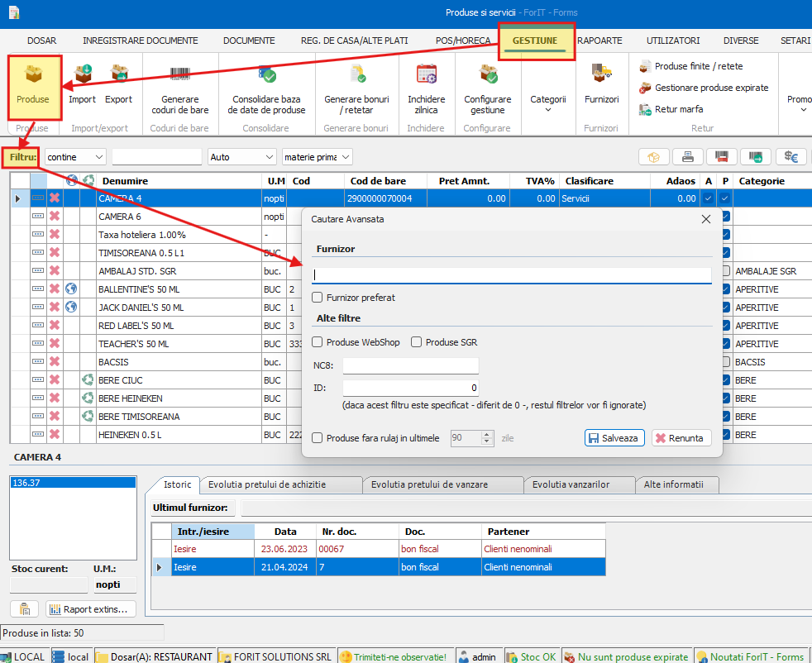Click recycle icon on BERE TIMISOREANA row
The height and width of the screenshot is (663, 812).
point(88,416)
